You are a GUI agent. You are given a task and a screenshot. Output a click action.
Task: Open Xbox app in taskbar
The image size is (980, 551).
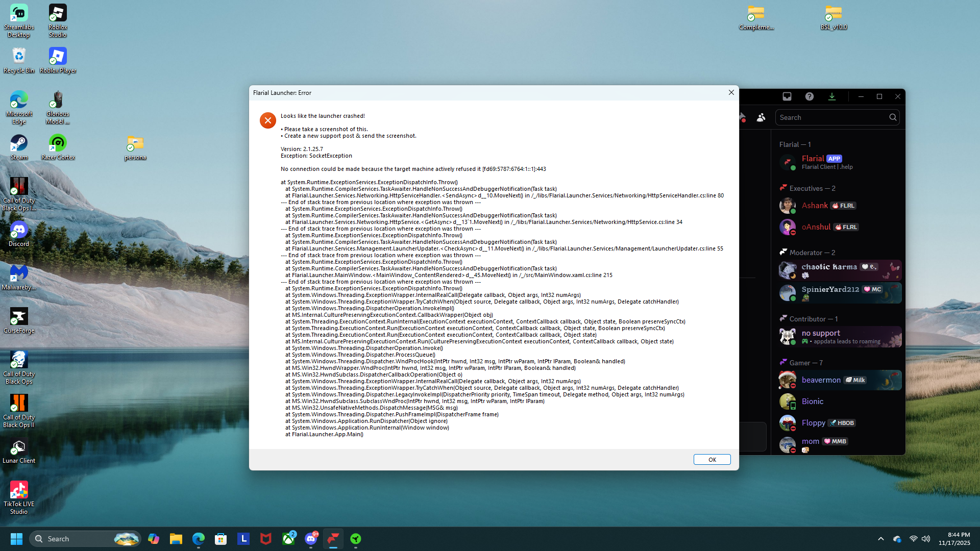[x=288, y=539]
